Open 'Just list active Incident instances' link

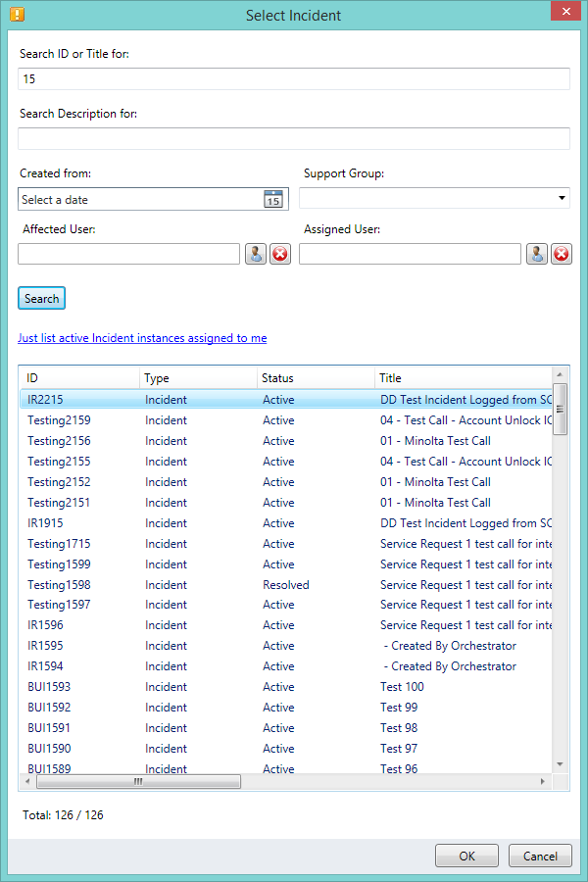coord(142,338)
